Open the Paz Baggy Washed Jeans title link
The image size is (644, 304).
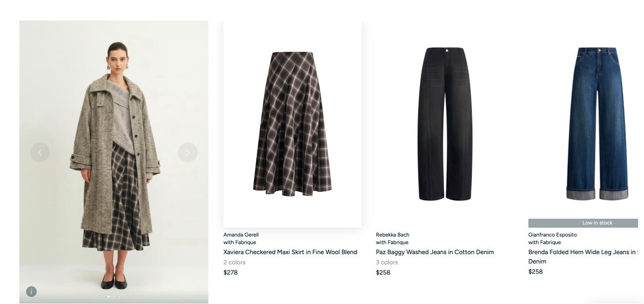[435, 252]
